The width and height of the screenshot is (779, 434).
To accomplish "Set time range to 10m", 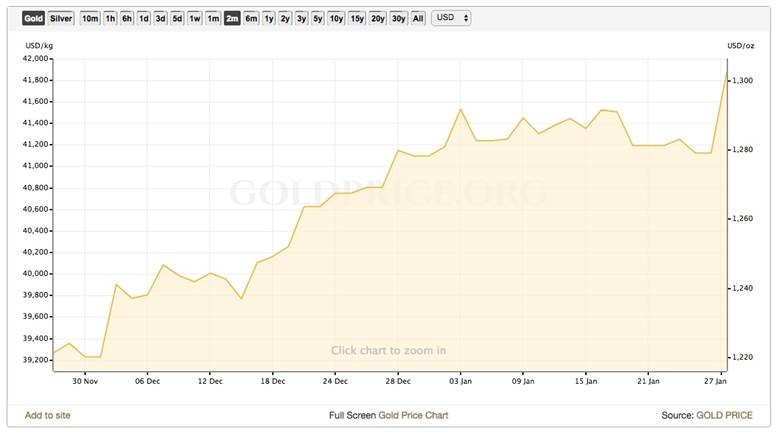I will (90, 18).
